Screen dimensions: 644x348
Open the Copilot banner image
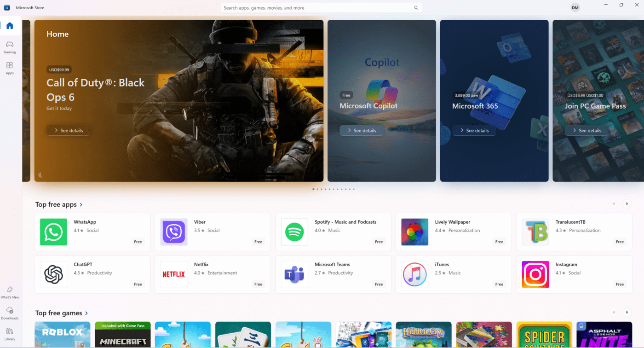(x=382, y=100)
